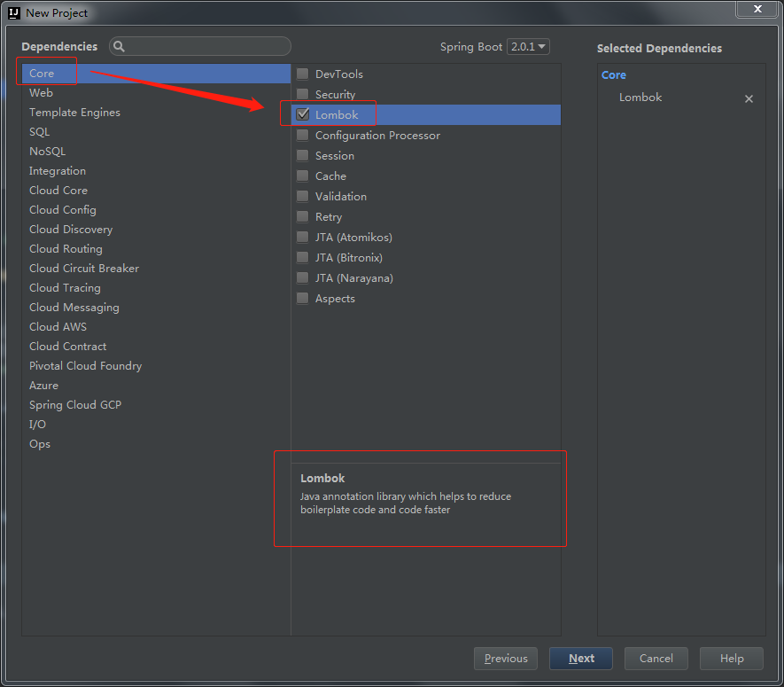Image resolution: width=784 pixels, height=687 pixels.
Task: Close the New Project dialog window
Action: coord(757,9)
